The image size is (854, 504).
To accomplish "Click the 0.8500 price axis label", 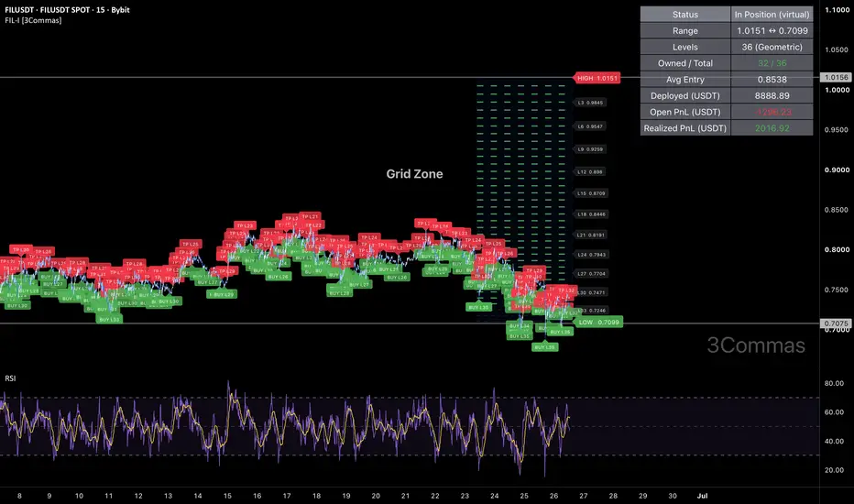I will tap(837, 210).
